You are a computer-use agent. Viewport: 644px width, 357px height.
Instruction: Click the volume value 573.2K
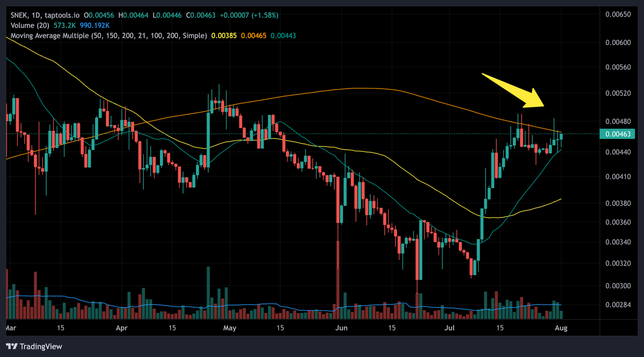coord(65,26)
